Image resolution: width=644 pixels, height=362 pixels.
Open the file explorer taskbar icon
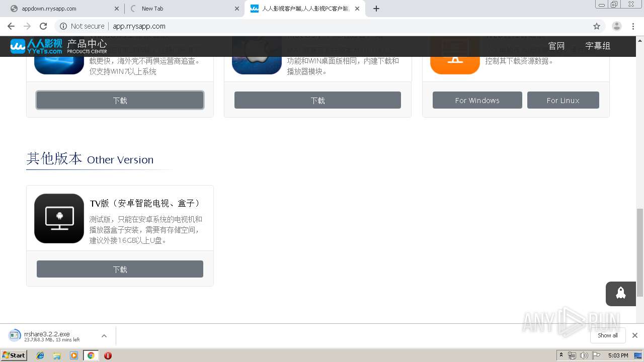coord(57,355)
